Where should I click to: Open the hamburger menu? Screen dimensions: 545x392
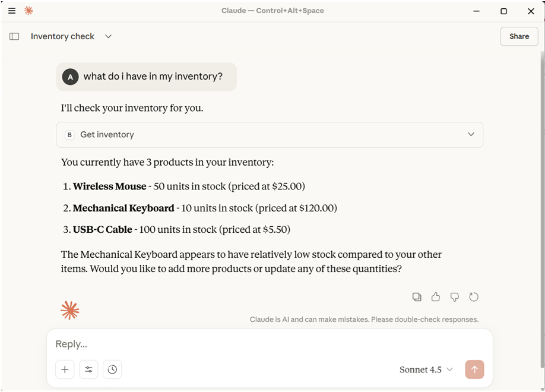click(12, 11)
